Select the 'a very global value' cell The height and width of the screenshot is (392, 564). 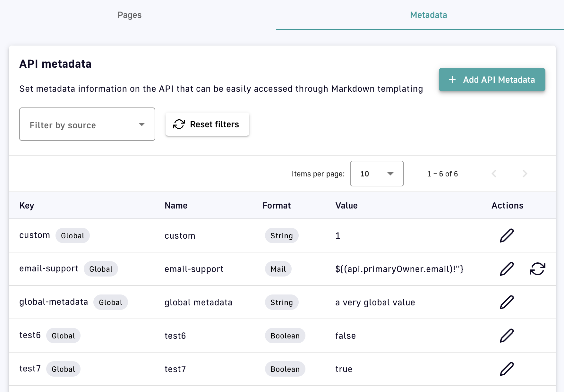point(375,302)
